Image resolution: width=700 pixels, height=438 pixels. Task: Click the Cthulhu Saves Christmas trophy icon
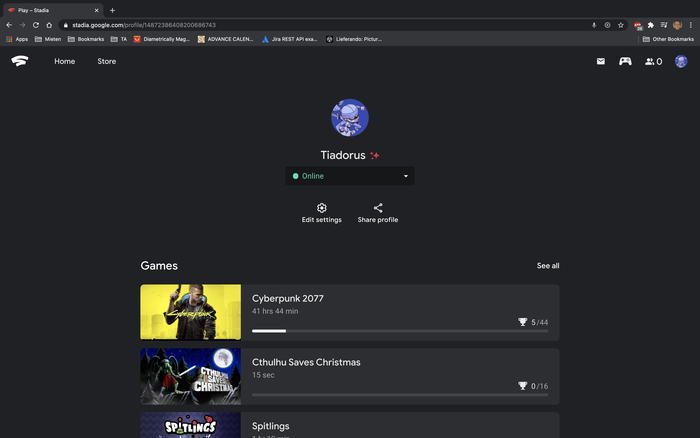(x=522, y=386)
